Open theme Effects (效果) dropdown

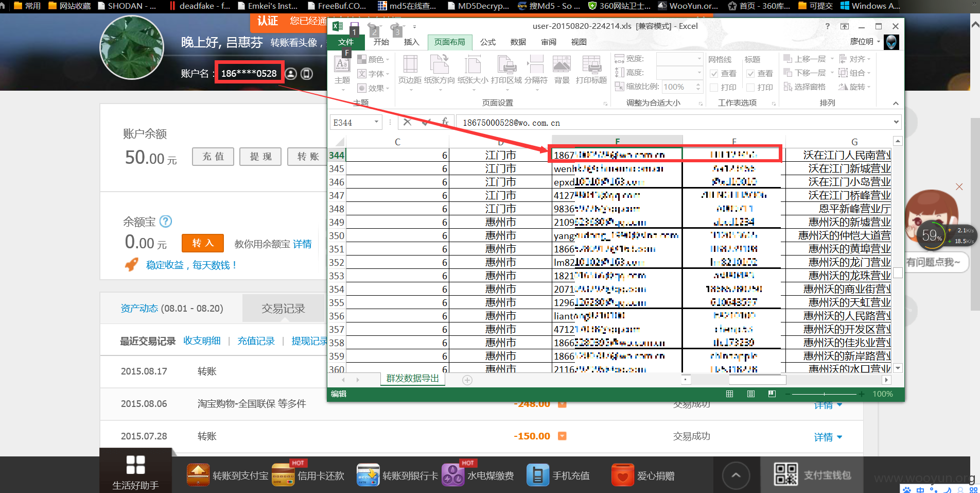(374, 88)
